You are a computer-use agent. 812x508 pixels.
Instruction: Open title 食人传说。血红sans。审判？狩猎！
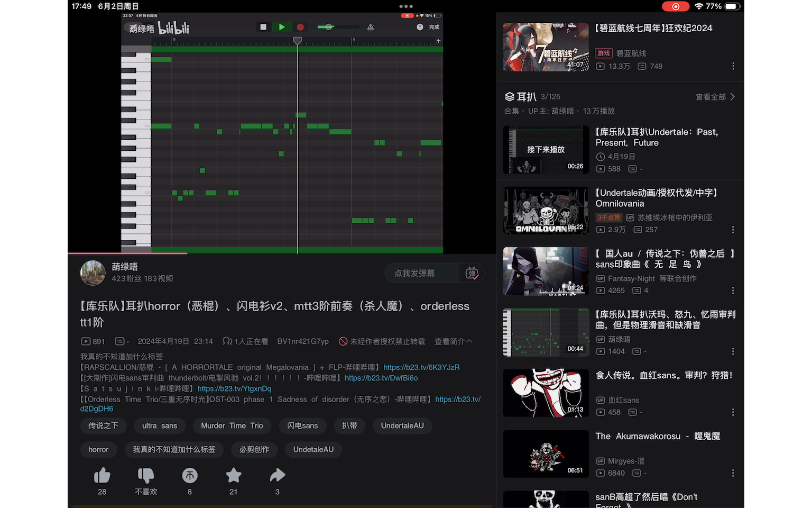pyautogui.click(x=664, y=375)
